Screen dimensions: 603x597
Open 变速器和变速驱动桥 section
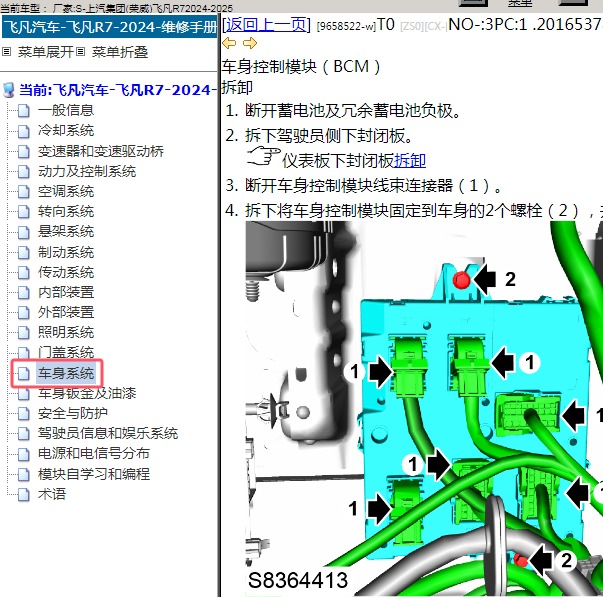[x=101, y=151]
